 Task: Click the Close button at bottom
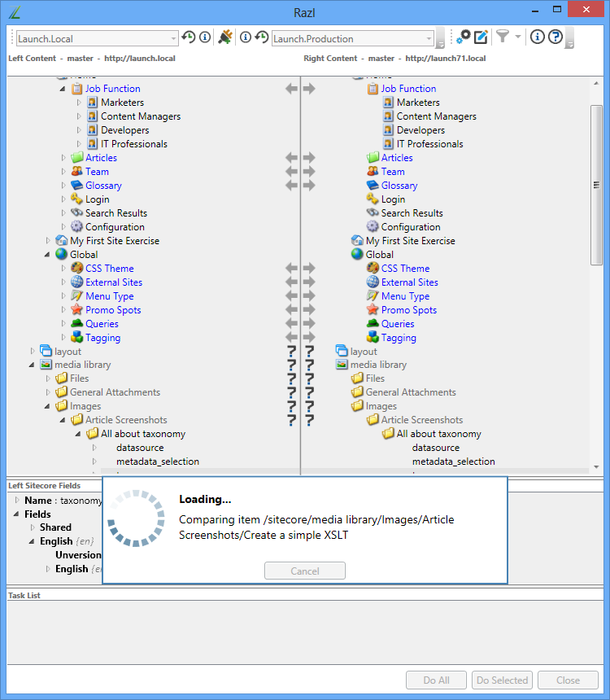568,680
